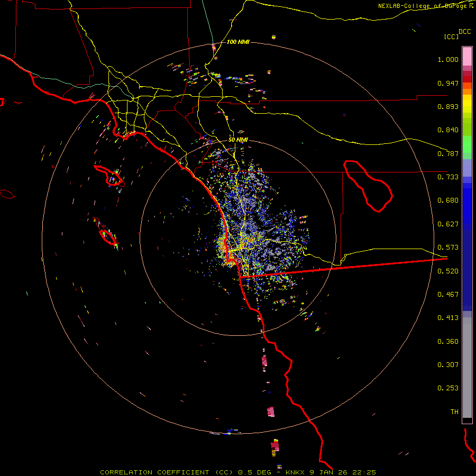This screenshot has width=476, height=476.
Task: Click the TH threshold label
Action: pos(454,412)
